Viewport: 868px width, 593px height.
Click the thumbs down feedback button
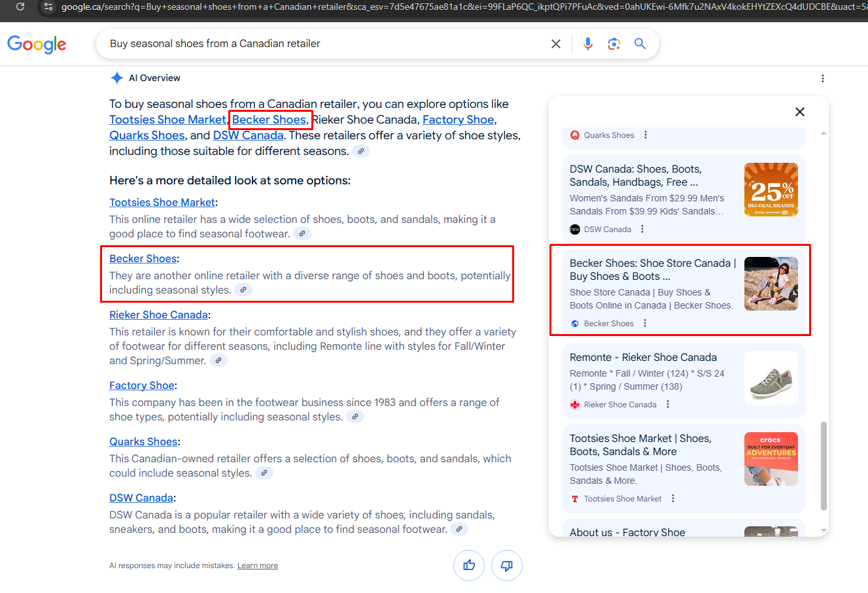coord(506,566)
